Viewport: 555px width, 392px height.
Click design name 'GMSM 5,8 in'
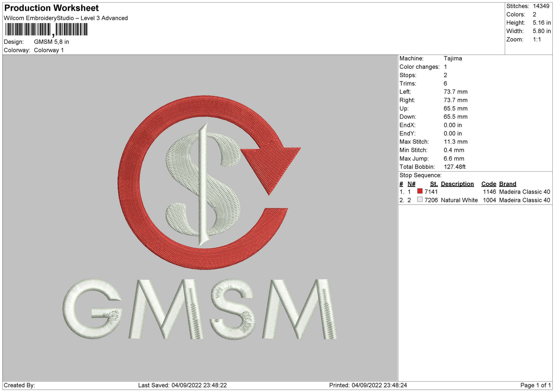tap(51, 42)
